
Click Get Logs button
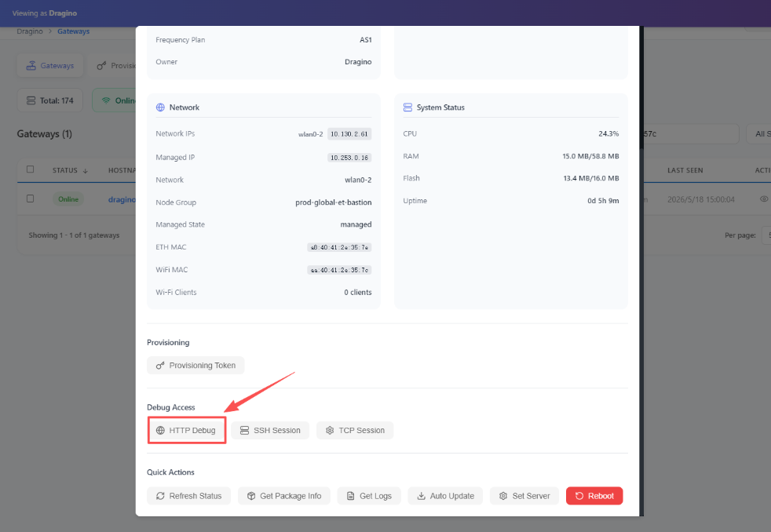[369, 496]
